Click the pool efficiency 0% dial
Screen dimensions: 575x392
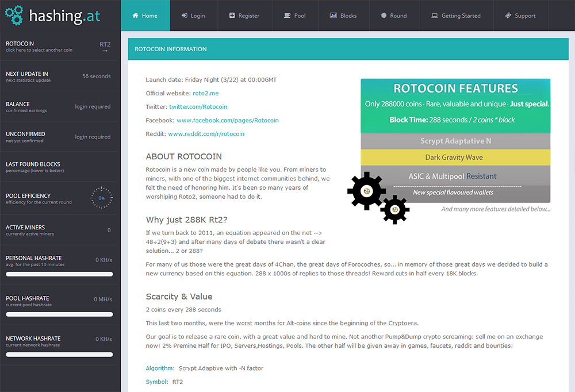102,198
